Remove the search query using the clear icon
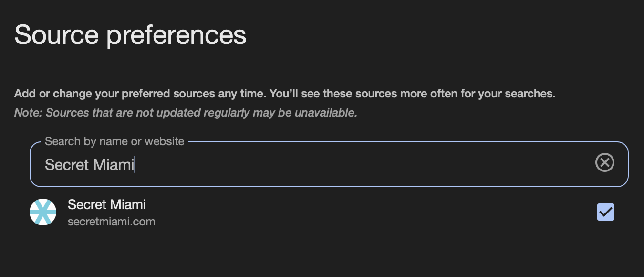The image size is (644, 277). tap(605, 163)
